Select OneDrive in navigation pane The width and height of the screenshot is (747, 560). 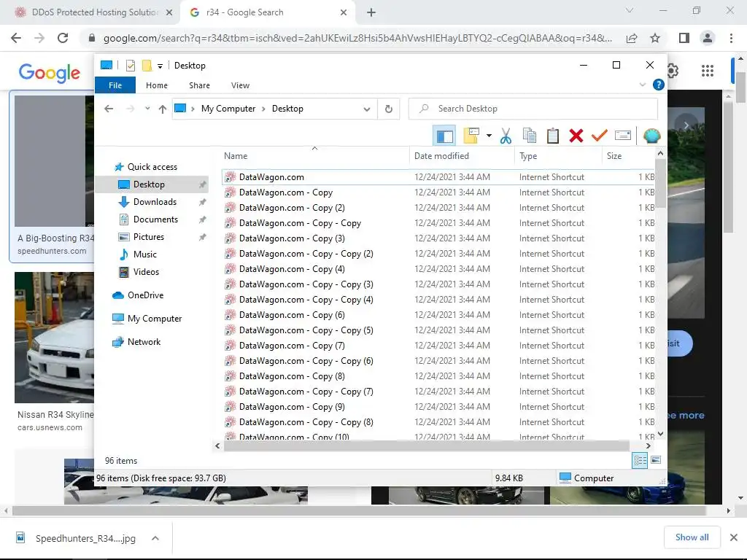145,295
